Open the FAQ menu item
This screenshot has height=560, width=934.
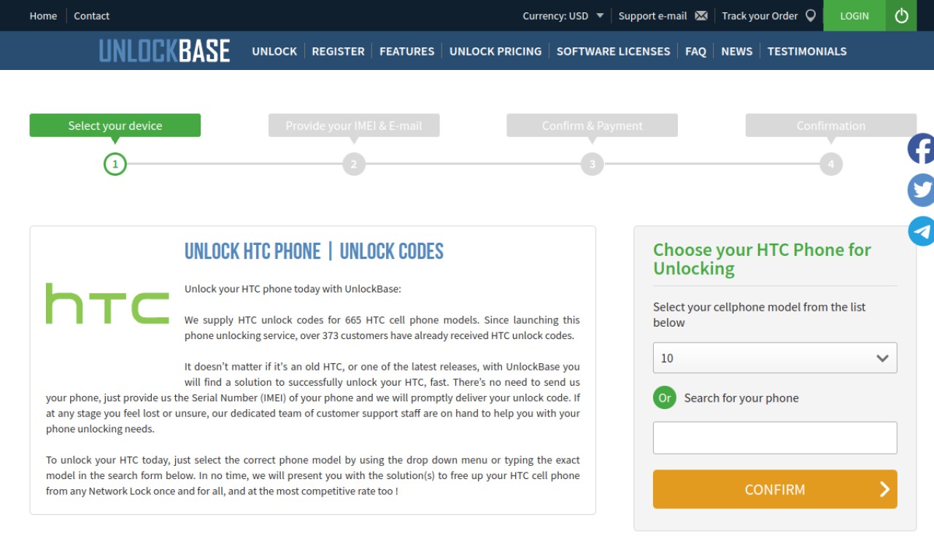point(695,51)
